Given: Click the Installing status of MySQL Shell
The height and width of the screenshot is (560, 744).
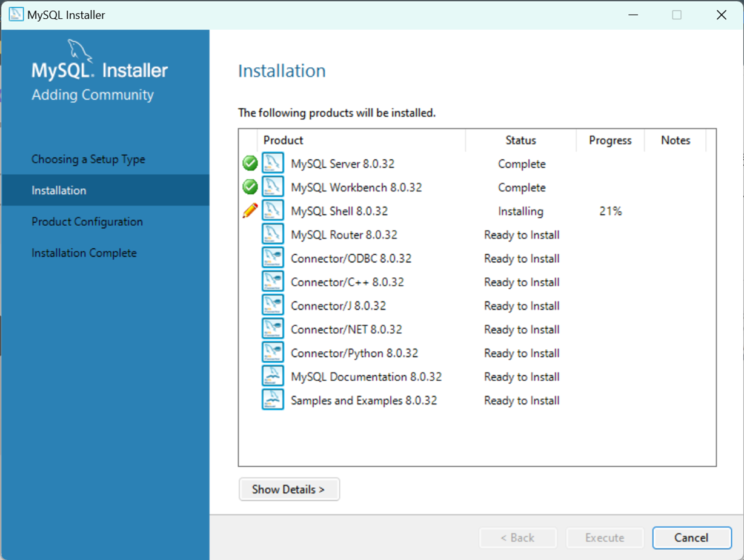Looking at the screenshot, I should coord(521,211).
